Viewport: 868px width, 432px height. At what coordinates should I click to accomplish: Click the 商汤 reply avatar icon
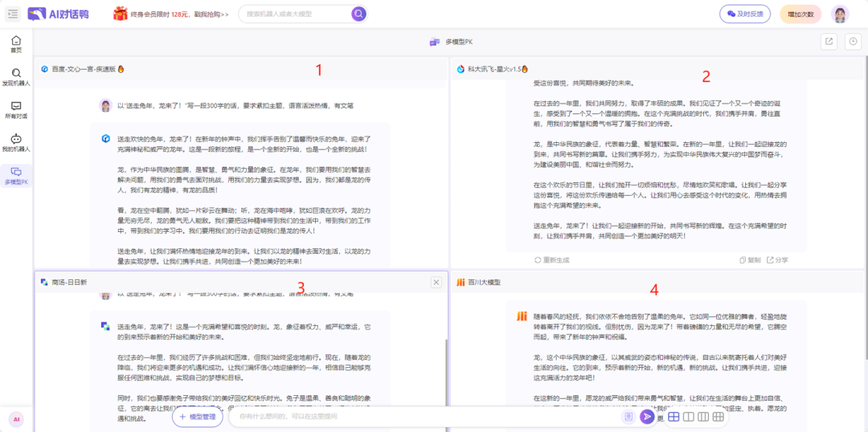[106, 326]
